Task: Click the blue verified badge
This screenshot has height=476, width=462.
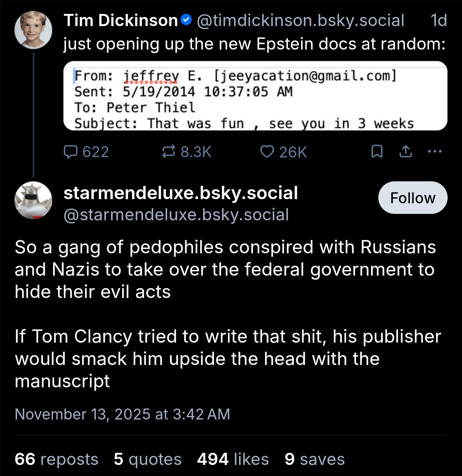Action: click(x=186, y=20)
